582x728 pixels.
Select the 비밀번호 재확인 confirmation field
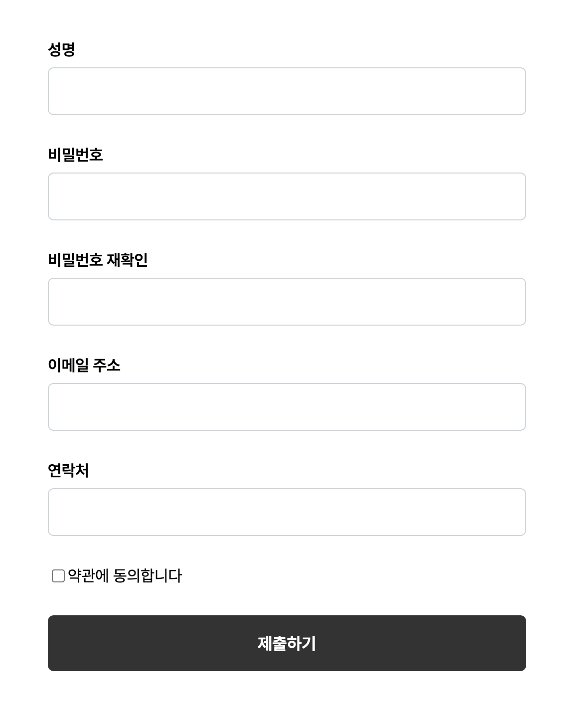(287, 302)
